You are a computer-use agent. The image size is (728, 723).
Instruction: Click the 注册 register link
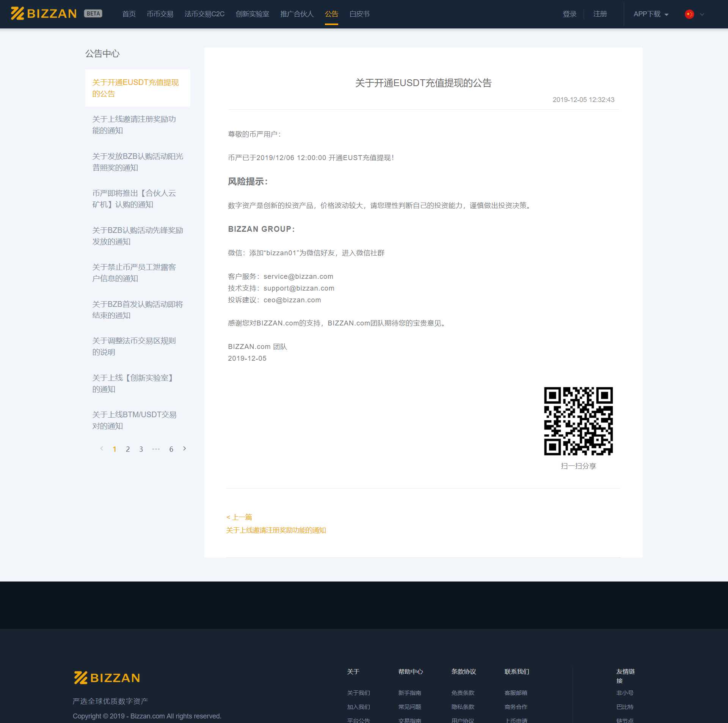click(600, 14)
